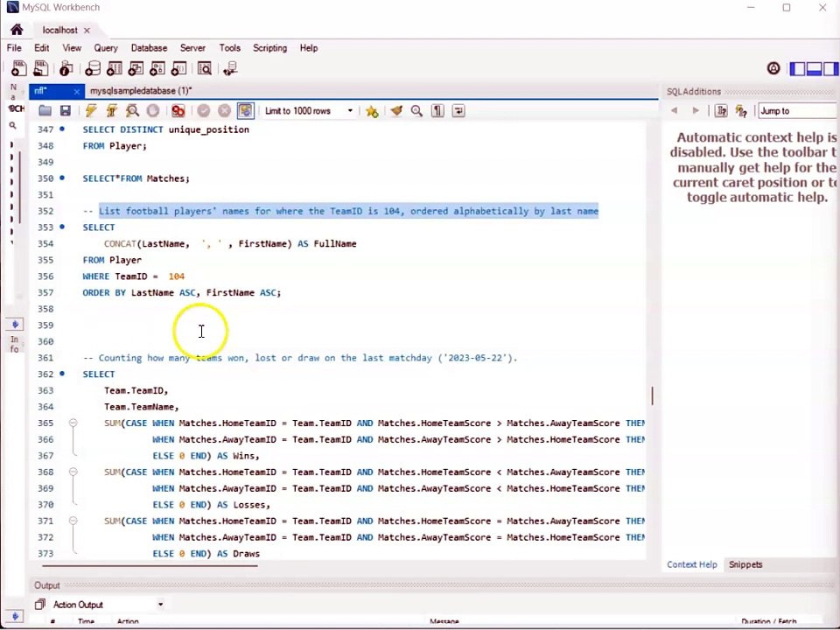Open the Action Output dropdown
This screenshot has height=630, width=840.
pos(107,605)
